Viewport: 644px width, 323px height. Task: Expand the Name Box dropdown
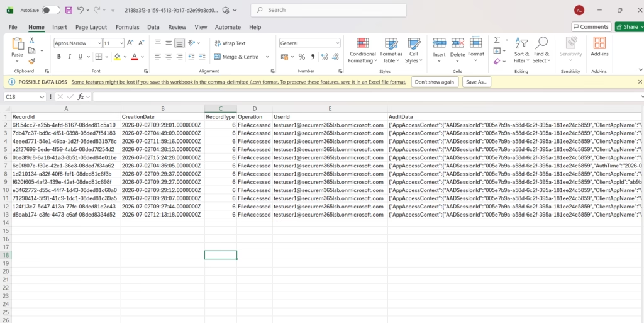click(42, 97)
